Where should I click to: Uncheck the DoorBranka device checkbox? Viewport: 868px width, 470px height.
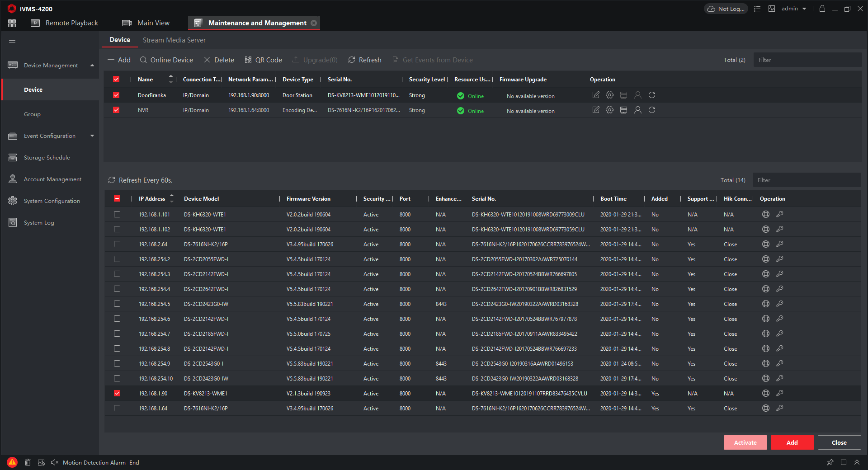pyautogui.click(x=116, y=95)
